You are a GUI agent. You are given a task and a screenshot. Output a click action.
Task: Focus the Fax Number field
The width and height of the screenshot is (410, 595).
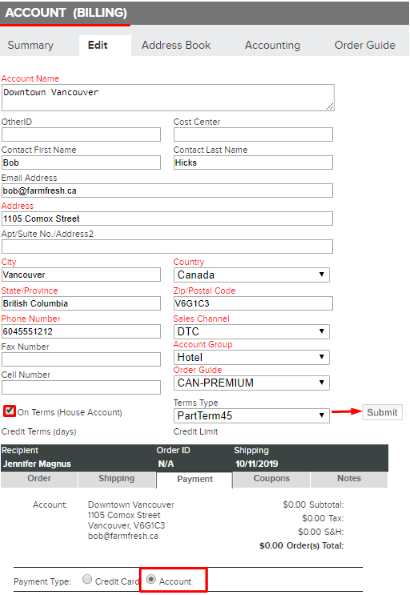[x=81, y=360]
